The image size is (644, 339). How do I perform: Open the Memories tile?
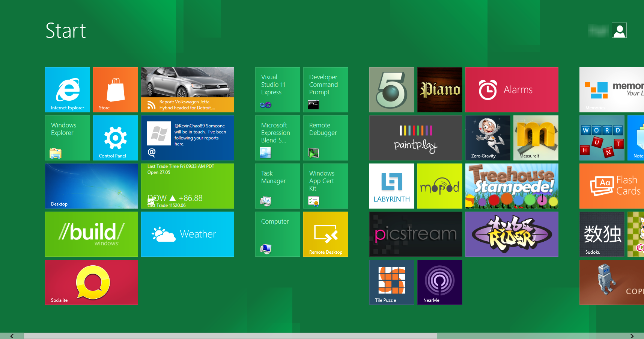click(612, 90)
